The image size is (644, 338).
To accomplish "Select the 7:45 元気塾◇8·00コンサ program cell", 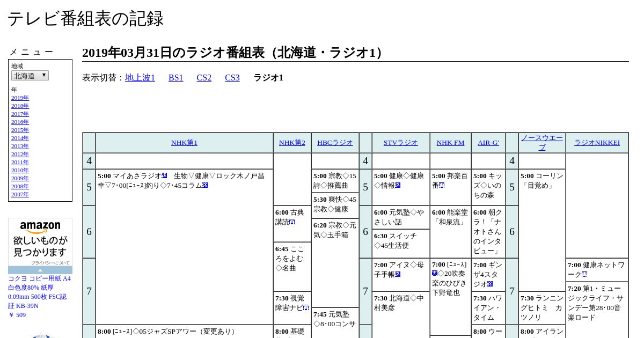I will [x=335, y=323].
